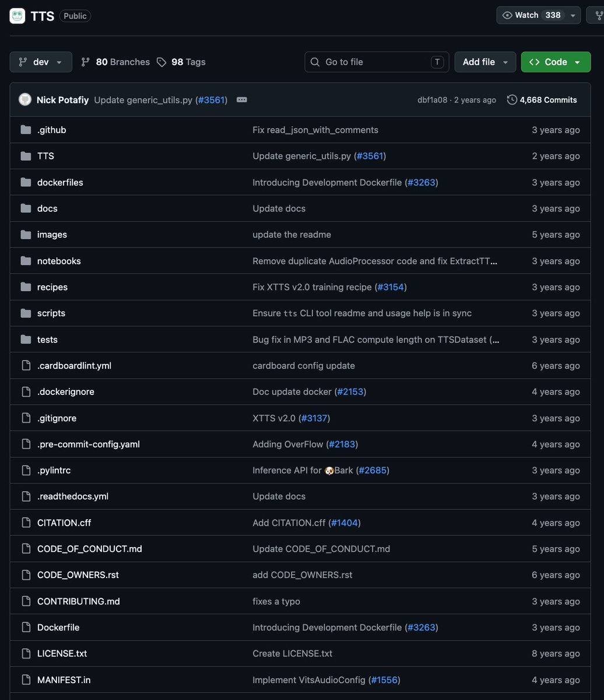This screenshot has height=700, width=604.
Task: Click the CODE_OWNERS.rst file icon
Action: pyautogui.click(x=26, y=575)
